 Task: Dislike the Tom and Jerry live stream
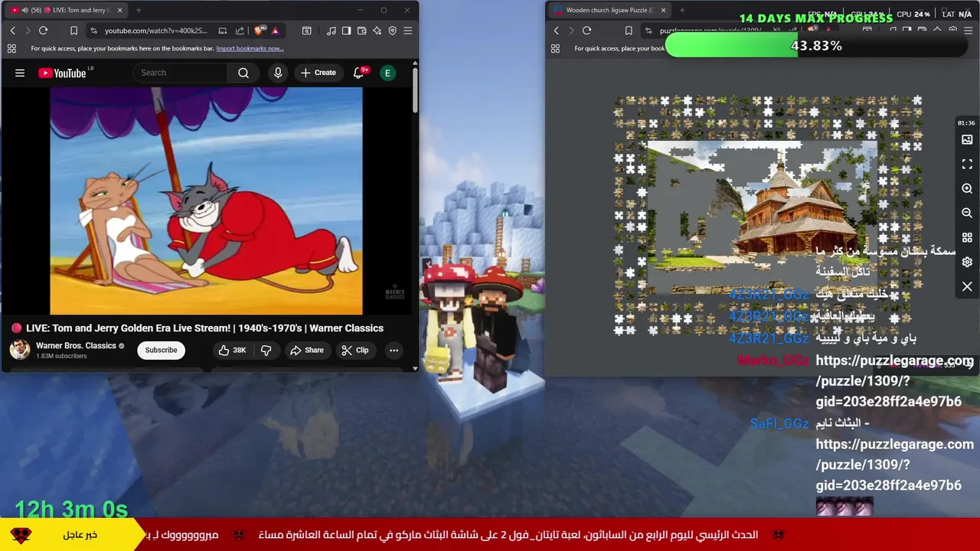[266, 350]
